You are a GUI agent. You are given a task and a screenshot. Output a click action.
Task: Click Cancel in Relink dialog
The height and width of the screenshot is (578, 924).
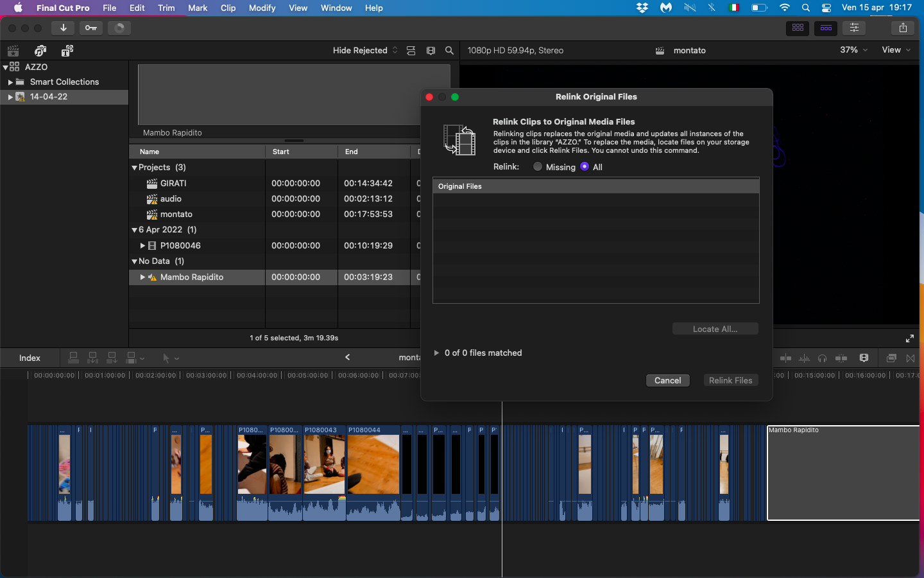tap(667, 380)
